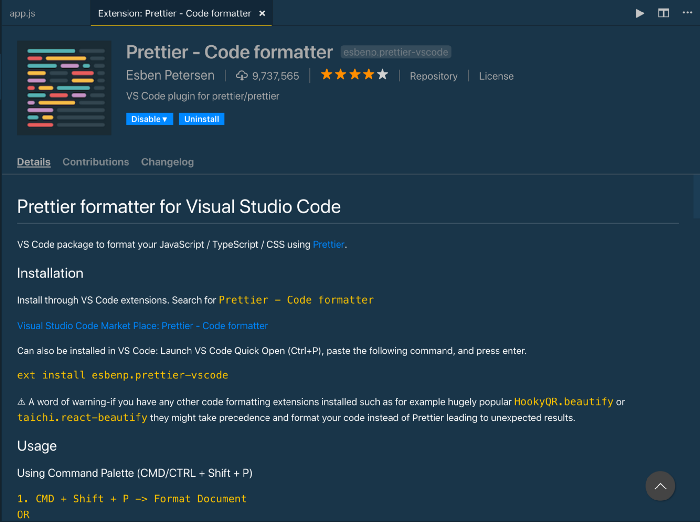Follow the Prettier hyperlink in description
Screen dimensions: 700x522
329,244
